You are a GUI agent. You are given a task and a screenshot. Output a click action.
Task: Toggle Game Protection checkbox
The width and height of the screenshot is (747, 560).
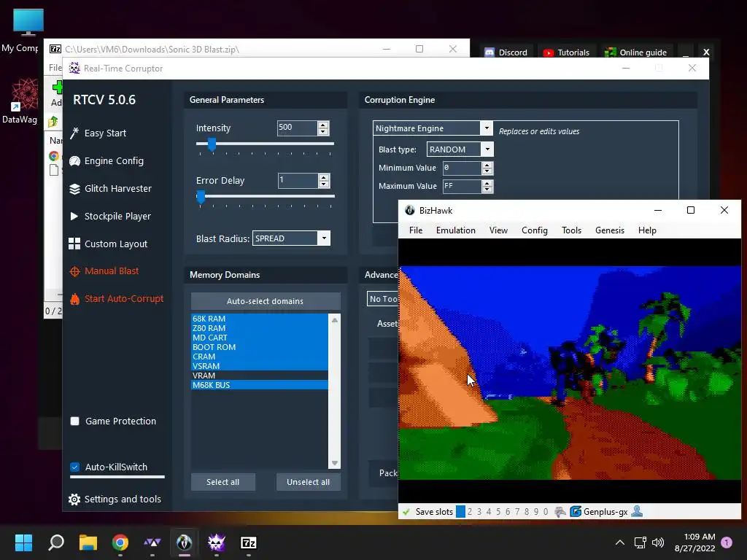click(75, 421)
